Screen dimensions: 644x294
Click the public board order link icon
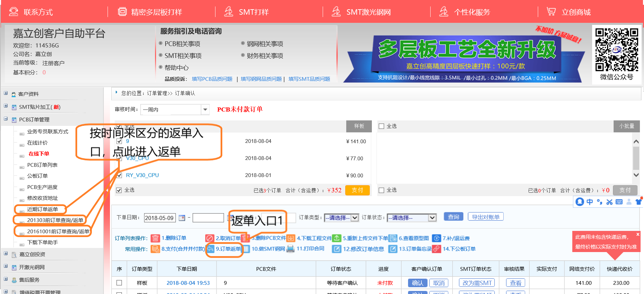(x=436, y=249)
